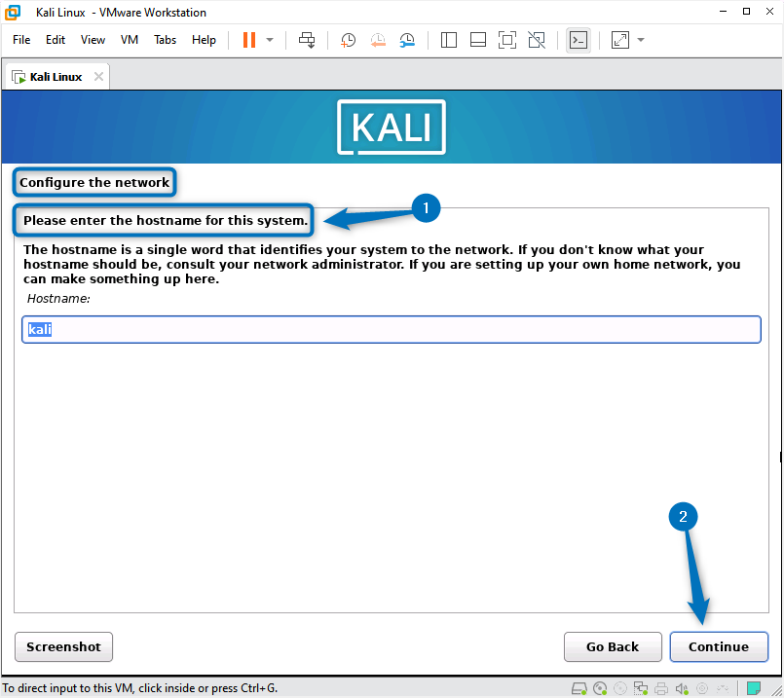Click the Continue button
Screen dimensions: 784x698
719,646
